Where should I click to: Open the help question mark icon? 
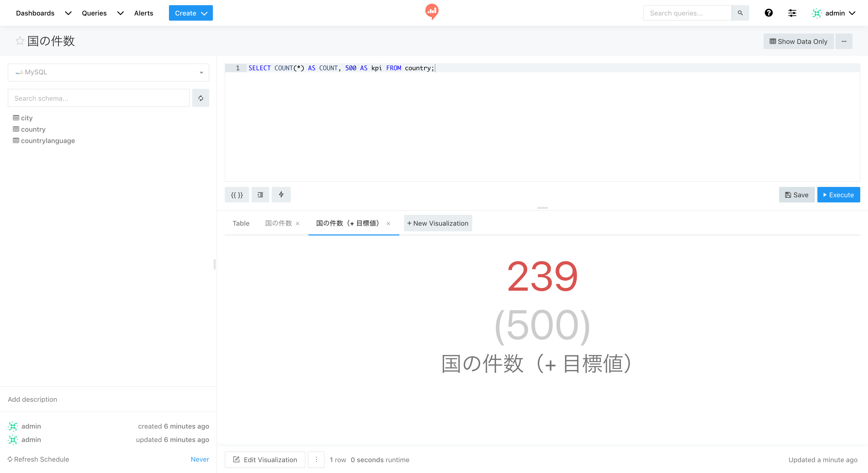768,13
